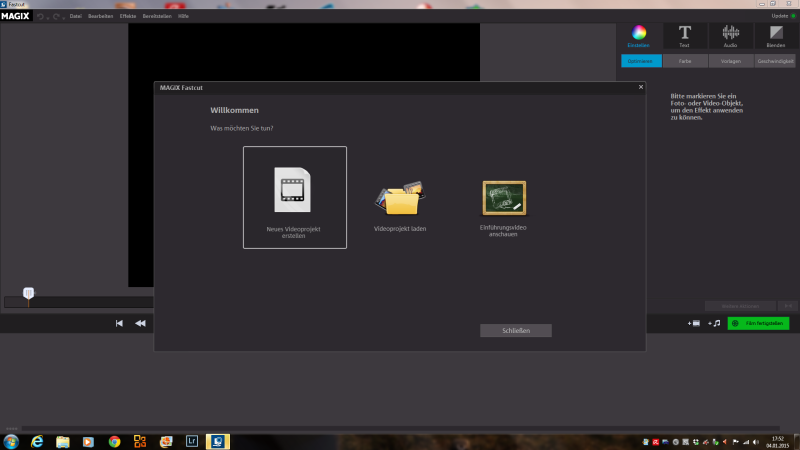Click the bottom horizontal scrollbar
Screen dimensions: 800x450
point(401,429)
